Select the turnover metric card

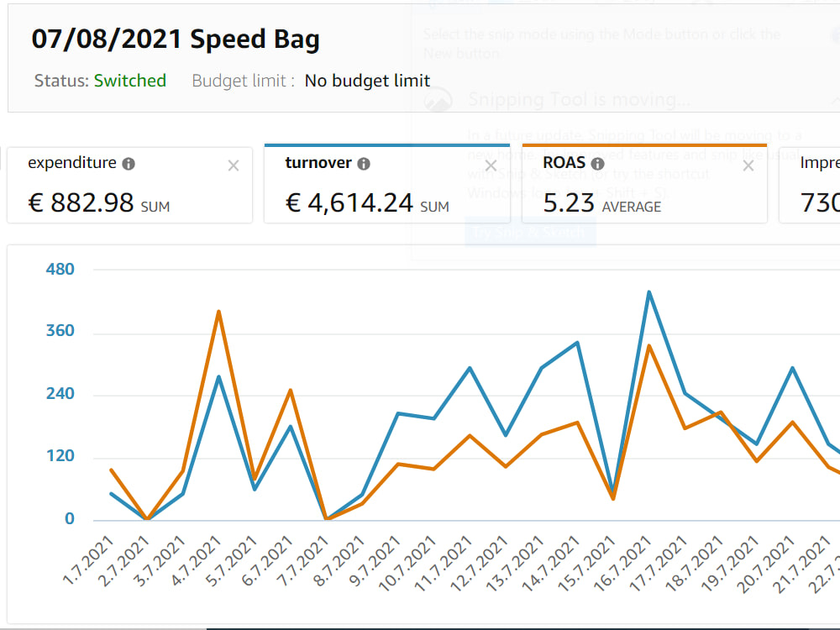[386, 184]
